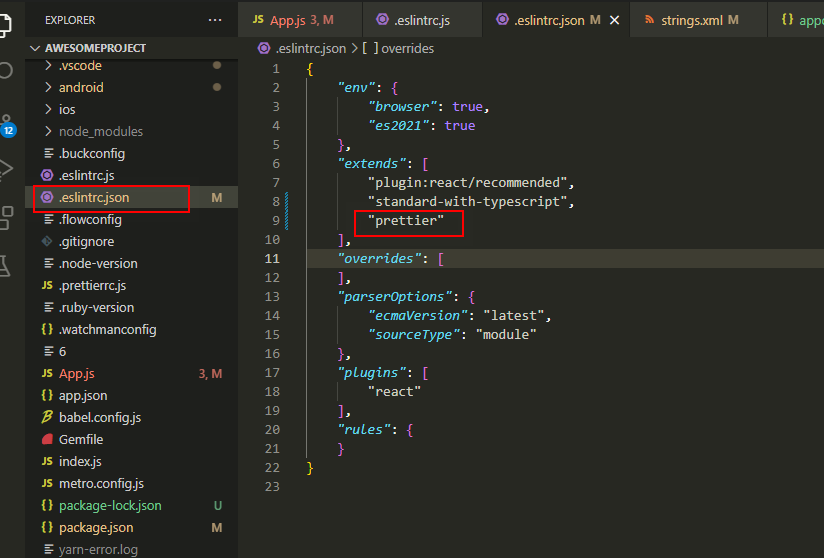824x558 pixels.
Task: Open the Testing flask icon view
Action: (6, 265)
